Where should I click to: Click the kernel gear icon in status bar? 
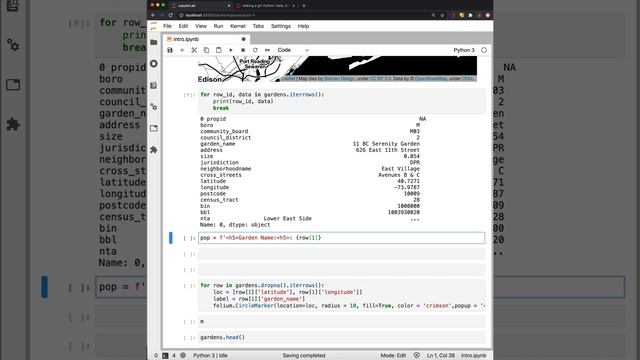click(183, 356)
